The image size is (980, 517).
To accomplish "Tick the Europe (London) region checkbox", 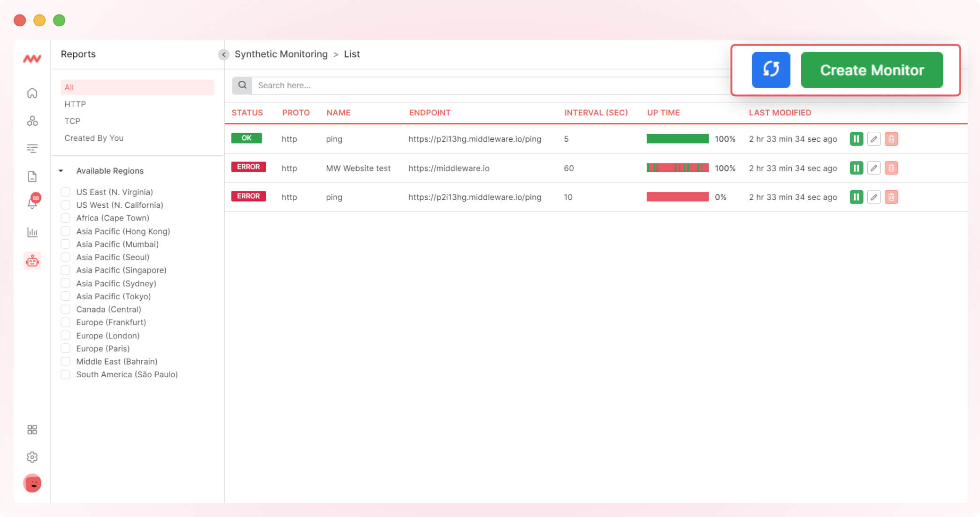I will coord(66,335).
